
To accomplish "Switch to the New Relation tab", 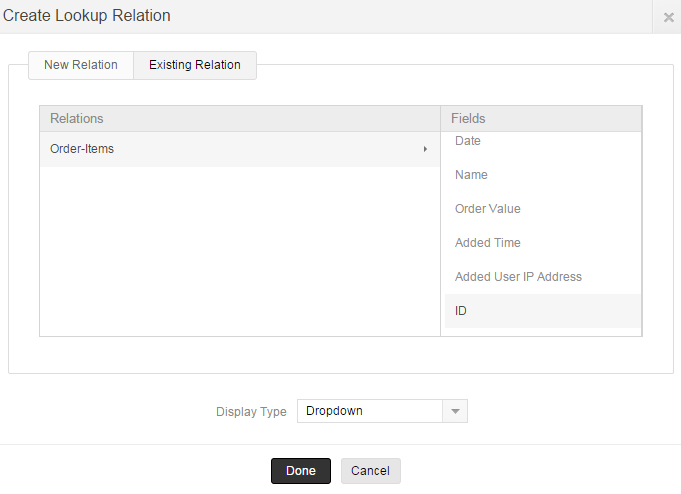I will [81, 65].
